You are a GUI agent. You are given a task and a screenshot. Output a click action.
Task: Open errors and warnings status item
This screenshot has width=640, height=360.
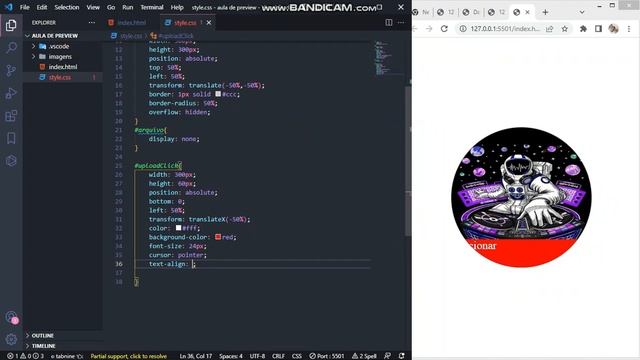coord(25,356)
